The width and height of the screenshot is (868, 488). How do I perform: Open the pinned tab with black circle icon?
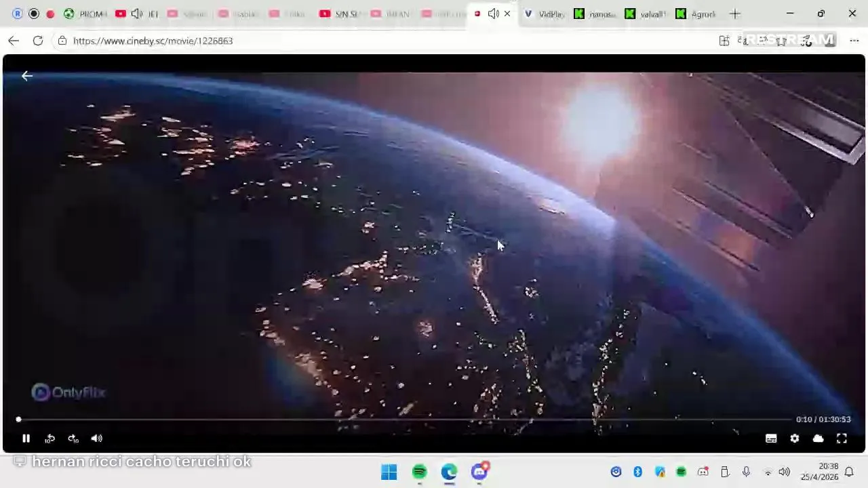(34, 14)
